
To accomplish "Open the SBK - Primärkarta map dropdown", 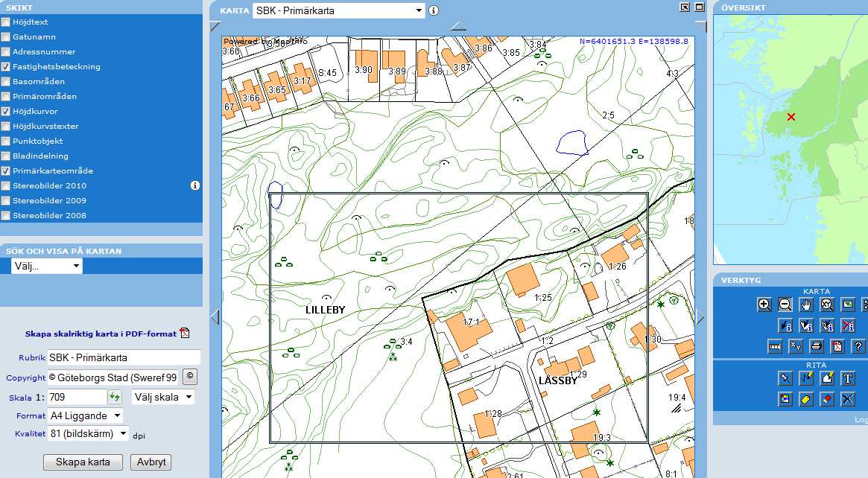I will [x=339, y=10].
